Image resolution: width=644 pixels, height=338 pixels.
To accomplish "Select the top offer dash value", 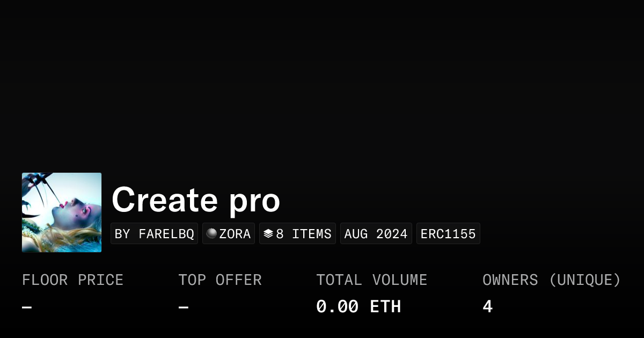I will click(x=184, y=307).
